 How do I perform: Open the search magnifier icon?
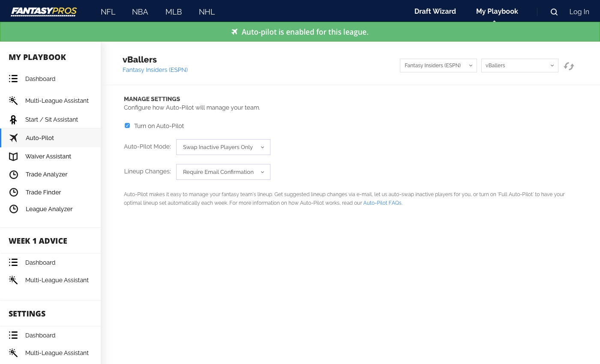click(x=554, y=12)
